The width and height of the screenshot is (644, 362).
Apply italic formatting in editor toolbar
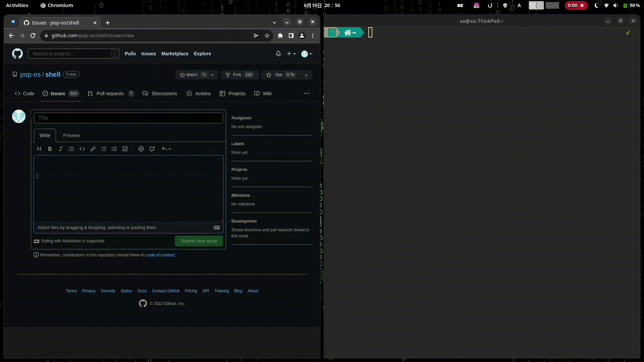point(61,149)
